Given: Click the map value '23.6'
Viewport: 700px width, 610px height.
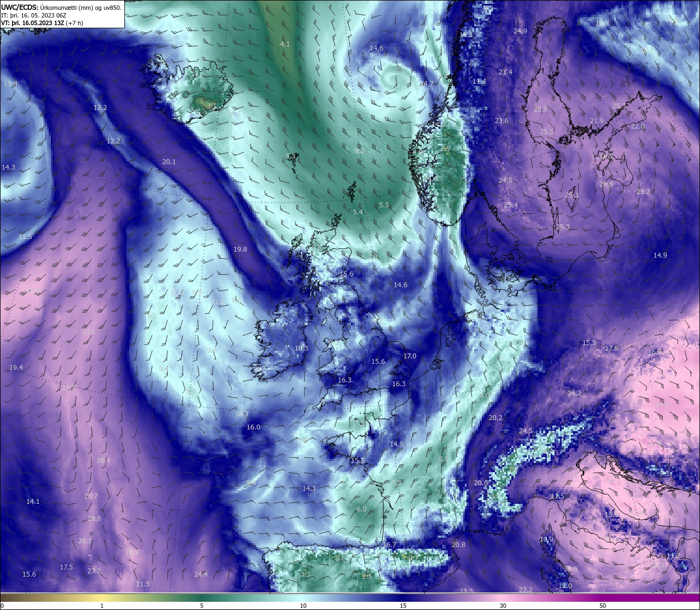Looking at the screenshot, I should point(501,121).
